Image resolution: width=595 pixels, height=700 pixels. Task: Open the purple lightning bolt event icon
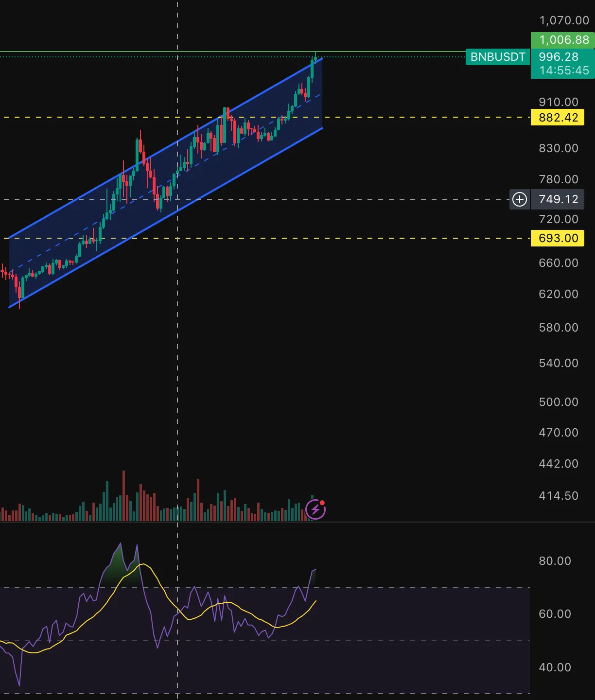[x=315, y=509]
